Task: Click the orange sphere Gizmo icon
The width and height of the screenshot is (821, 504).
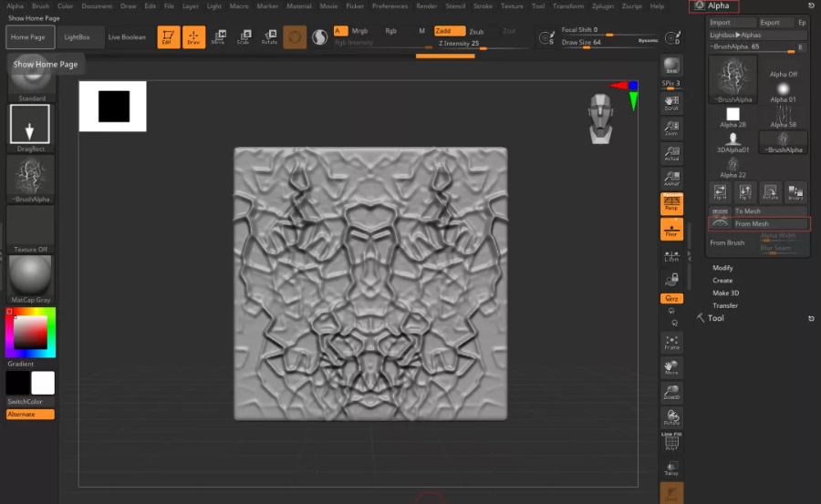Action: coord(295,37)
